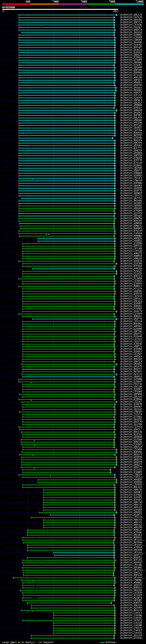Select the UniRef100_P24422 label
Viewport: 146px width, 644px height.
coord(131,271)
